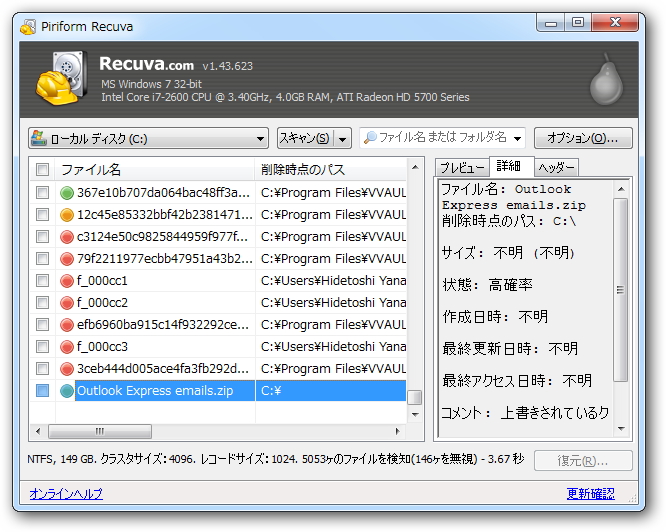Check the box for file 12c45e85332bbf42b2381471
The width and height of the screenshot is (666, 532).
[x=42, y=214]
